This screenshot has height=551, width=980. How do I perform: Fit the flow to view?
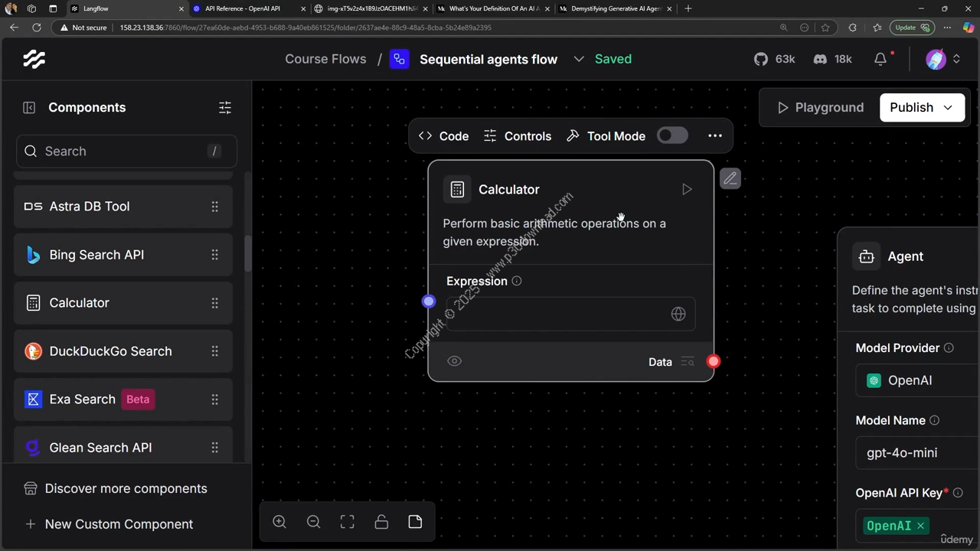(348, 522)
